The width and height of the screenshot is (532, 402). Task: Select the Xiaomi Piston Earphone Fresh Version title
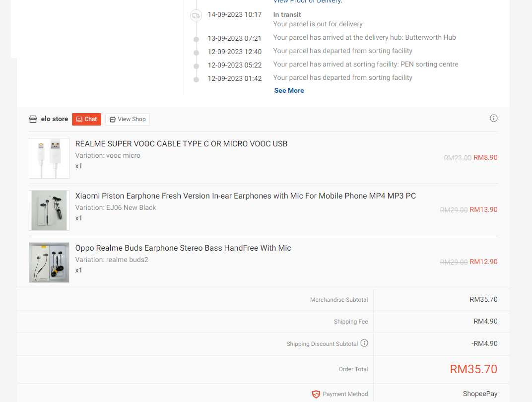246,196
